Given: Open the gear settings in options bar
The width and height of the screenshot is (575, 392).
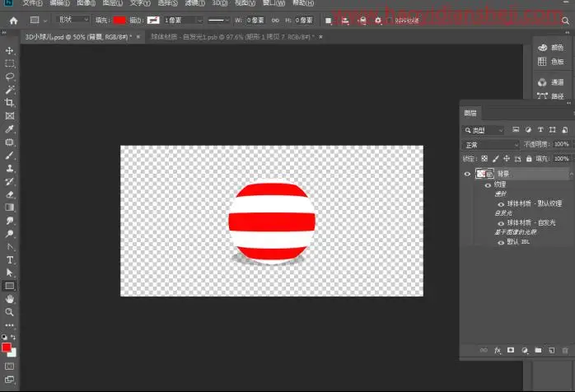Looking at the screenshot, I should pos(378,21).
